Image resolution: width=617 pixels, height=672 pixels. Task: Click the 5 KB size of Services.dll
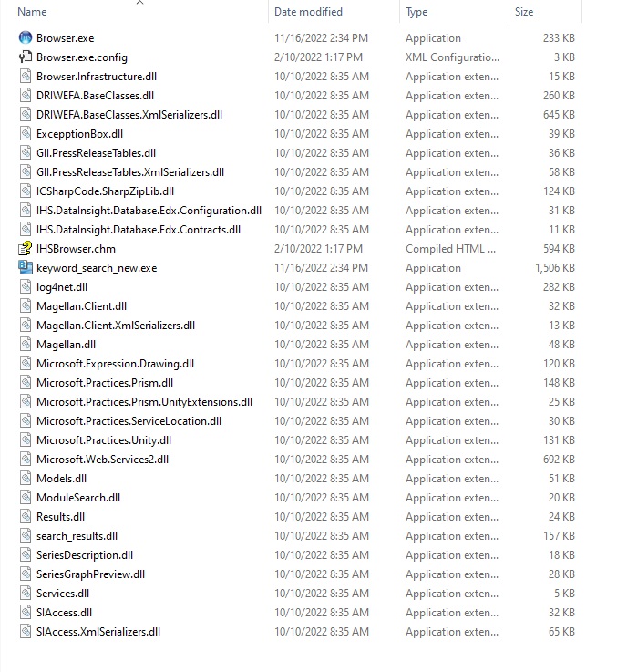564,594
